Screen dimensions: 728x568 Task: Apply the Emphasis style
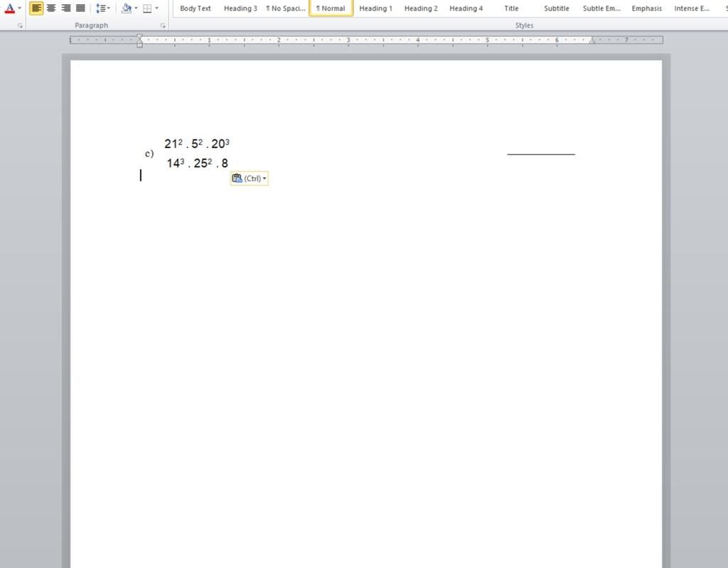647,8
